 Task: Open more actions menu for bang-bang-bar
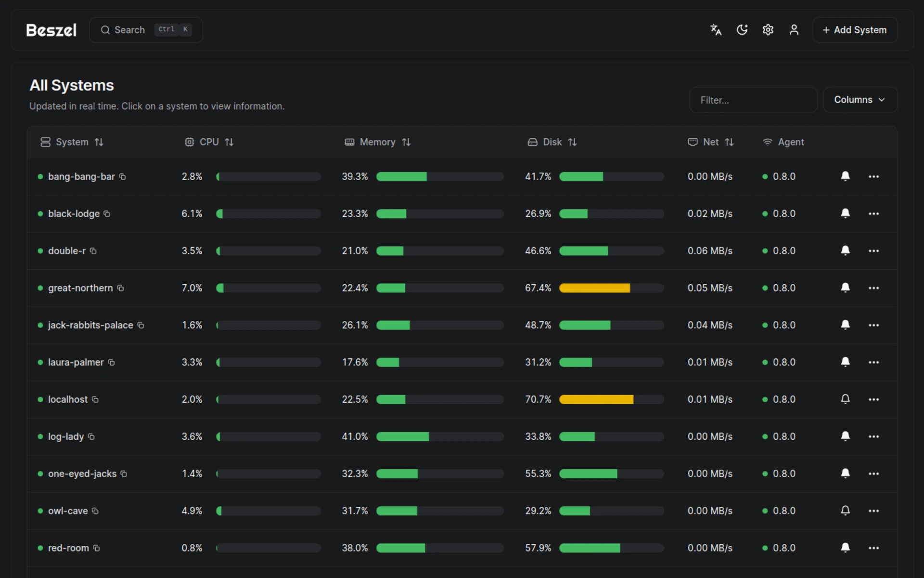coord(874,177)
